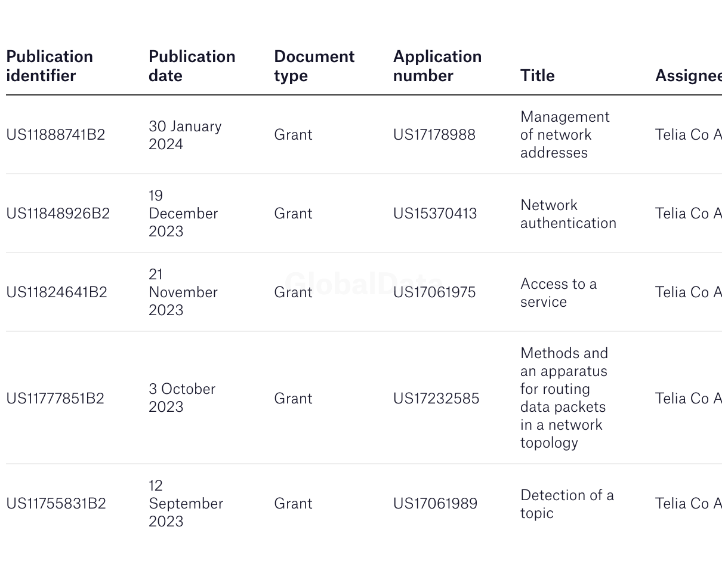Click the Application number column header
The height and width of the screenshot is (567, 728).
[437, 66]
